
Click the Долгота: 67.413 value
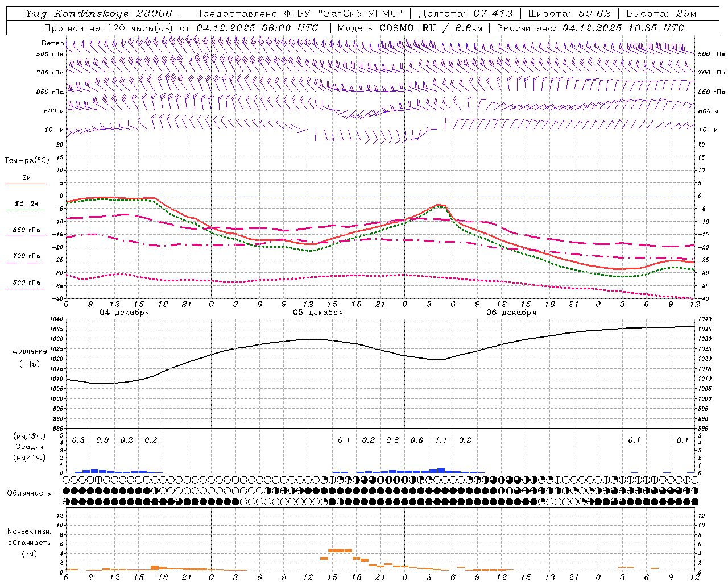[466, 14]
